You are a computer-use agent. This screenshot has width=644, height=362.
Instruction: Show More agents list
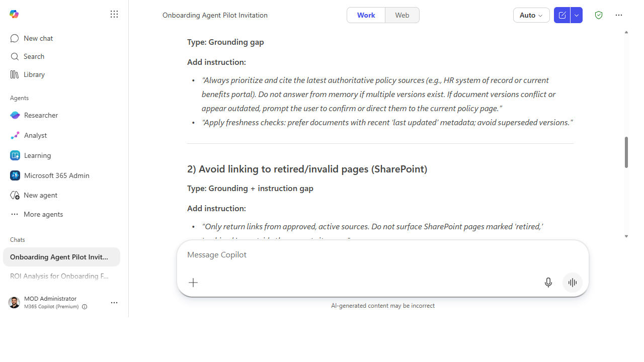[61, 214]
